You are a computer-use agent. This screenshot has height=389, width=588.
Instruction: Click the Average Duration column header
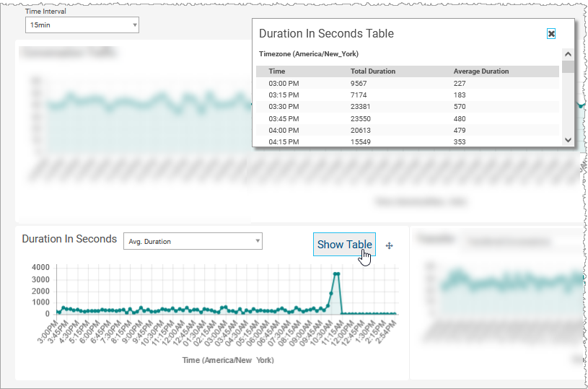point(481,71)
